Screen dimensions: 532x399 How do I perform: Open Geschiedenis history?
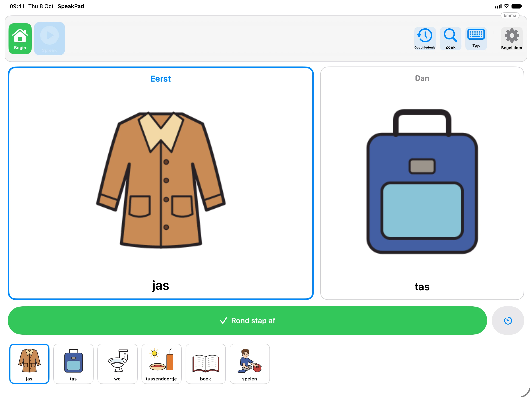[425, 38]
